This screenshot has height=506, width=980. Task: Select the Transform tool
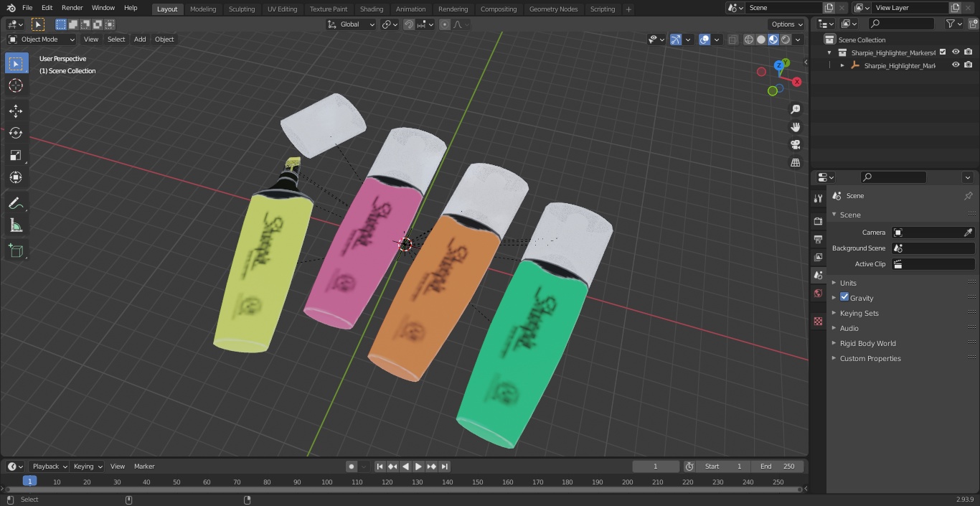click(16, 177)
